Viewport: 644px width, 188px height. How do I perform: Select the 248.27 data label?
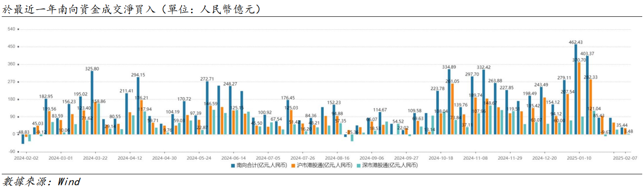[x=230, y=84]
